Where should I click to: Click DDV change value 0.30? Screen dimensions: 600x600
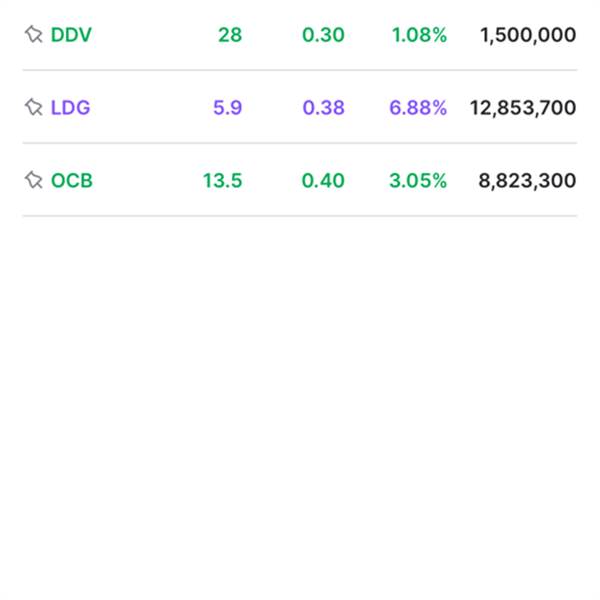click(323, 35)
